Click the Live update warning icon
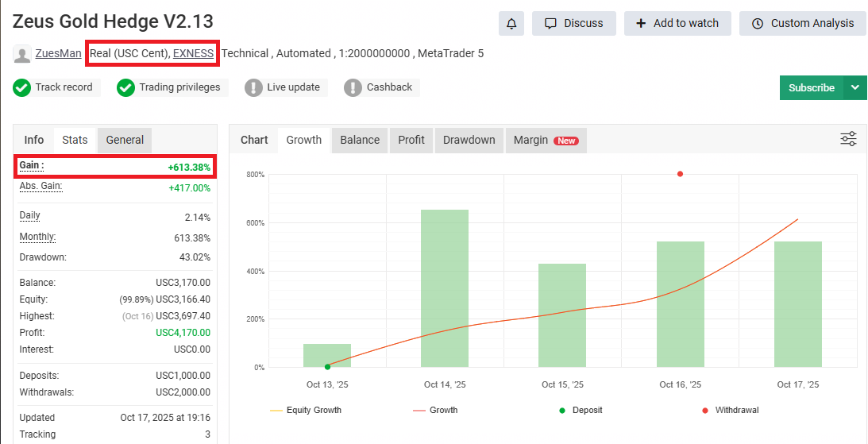This screenshot has width=868, height=444. pyautogui.click(x=253, y=87)
